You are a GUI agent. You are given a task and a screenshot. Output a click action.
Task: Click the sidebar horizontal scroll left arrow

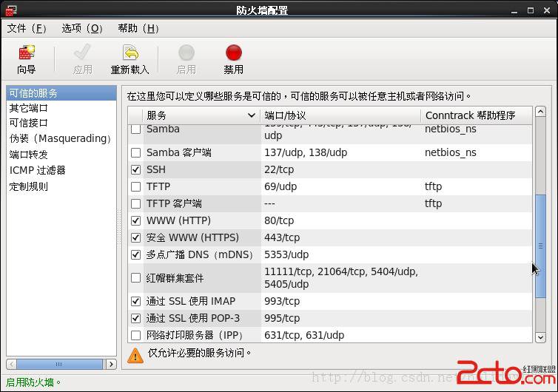click(11, 364)
